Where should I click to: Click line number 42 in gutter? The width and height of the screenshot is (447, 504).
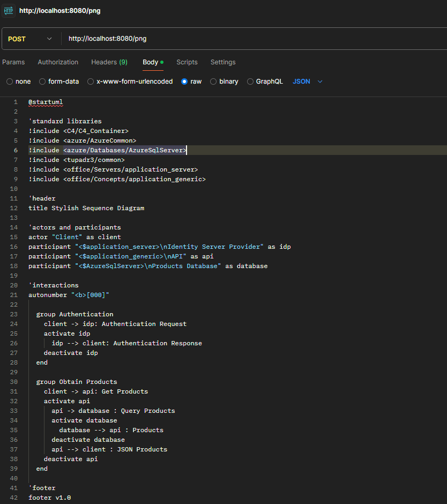tap(14, 497)
